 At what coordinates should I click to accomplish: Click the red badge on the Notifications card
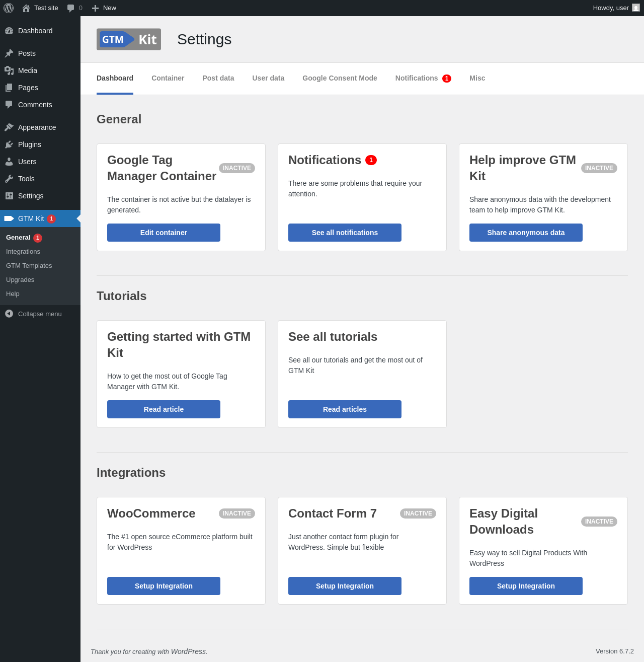(x=371, y=160)
